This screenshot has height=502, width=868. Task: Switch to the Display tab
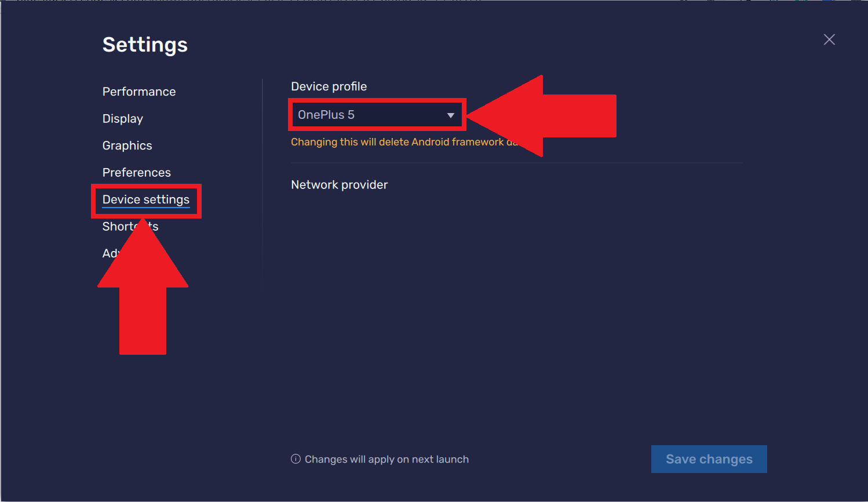pos(123,119)
